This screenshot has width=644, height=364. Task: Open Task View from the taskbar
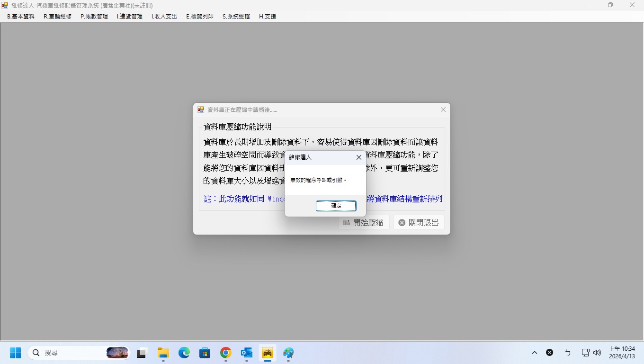[x=142, y=353]
